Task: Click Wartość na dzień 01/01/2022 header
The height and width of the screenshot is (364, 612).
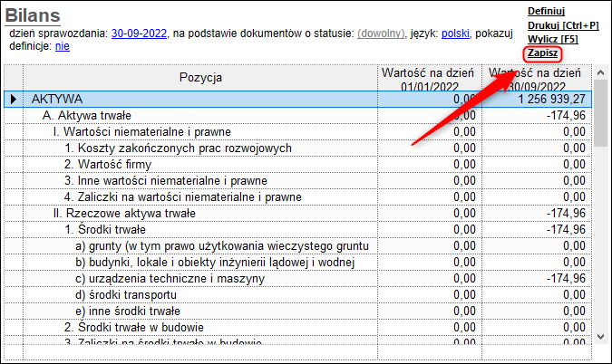Action: pos(430,78)
